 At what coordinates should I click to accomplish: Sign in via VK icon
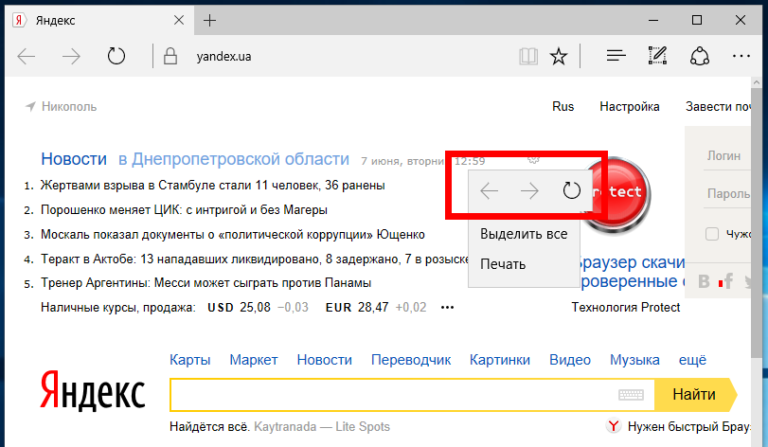pyautogui.click(x=703, y=282)
